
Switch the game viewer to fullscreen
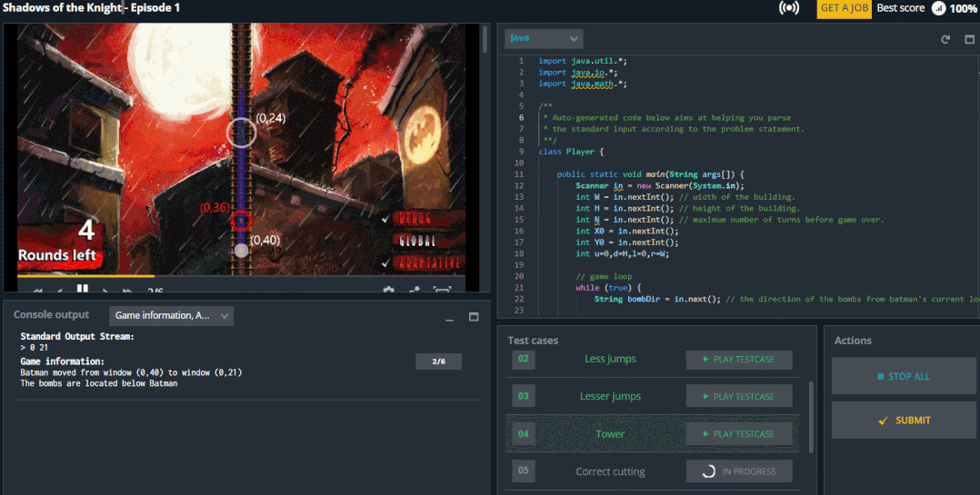coord(442,291)
